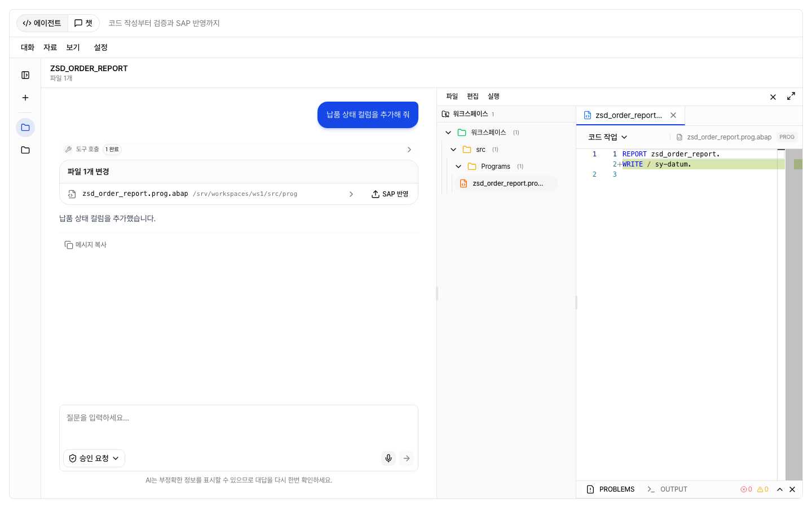This screenshot has height=508, width=812.
Task: Expand the 도구 호출 row chevron
Action: [409, 150]
